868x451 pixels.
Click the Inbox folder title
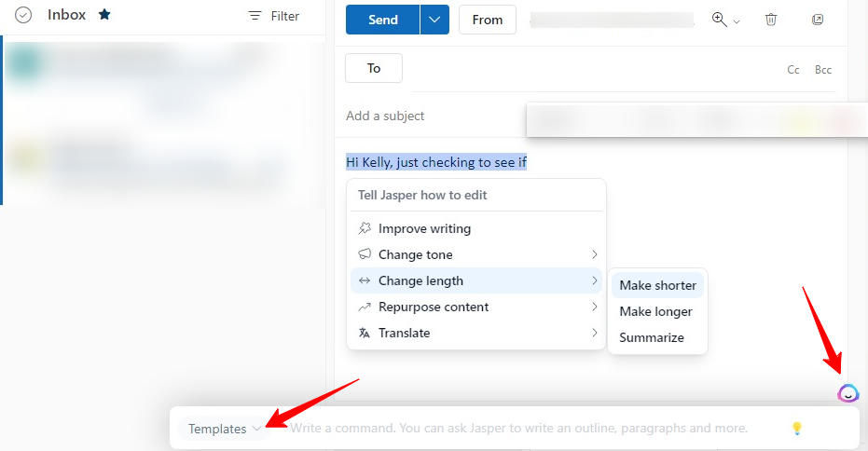[66, 15]
